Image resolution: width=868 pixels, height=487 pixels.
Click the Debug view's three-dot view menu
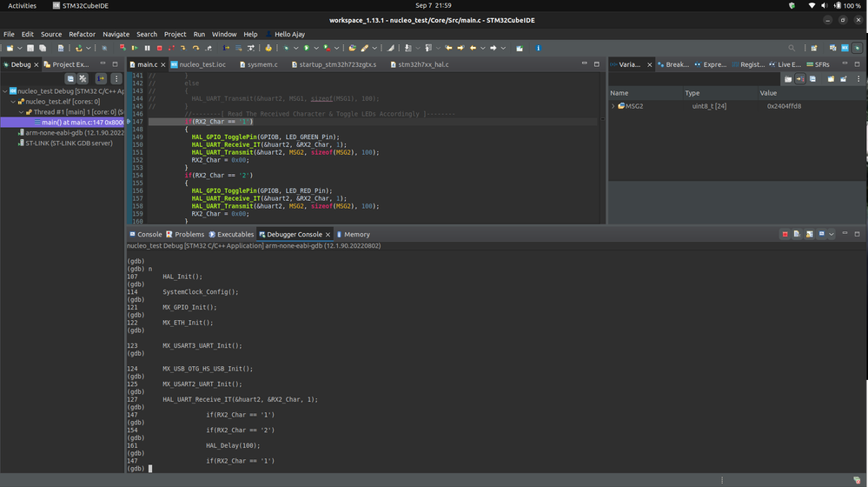(x=116, y=78)
